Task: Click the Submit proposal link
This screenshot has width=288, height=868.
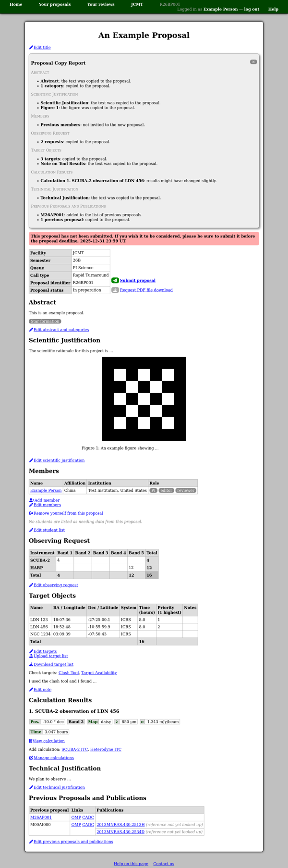Action: pyautogui.click(x=138, y=280)
